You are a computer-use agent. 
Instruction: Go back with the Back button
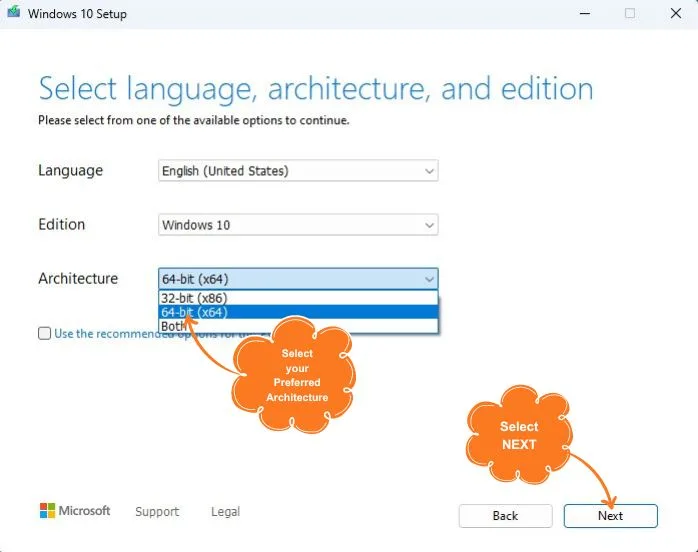click(505, 515)
